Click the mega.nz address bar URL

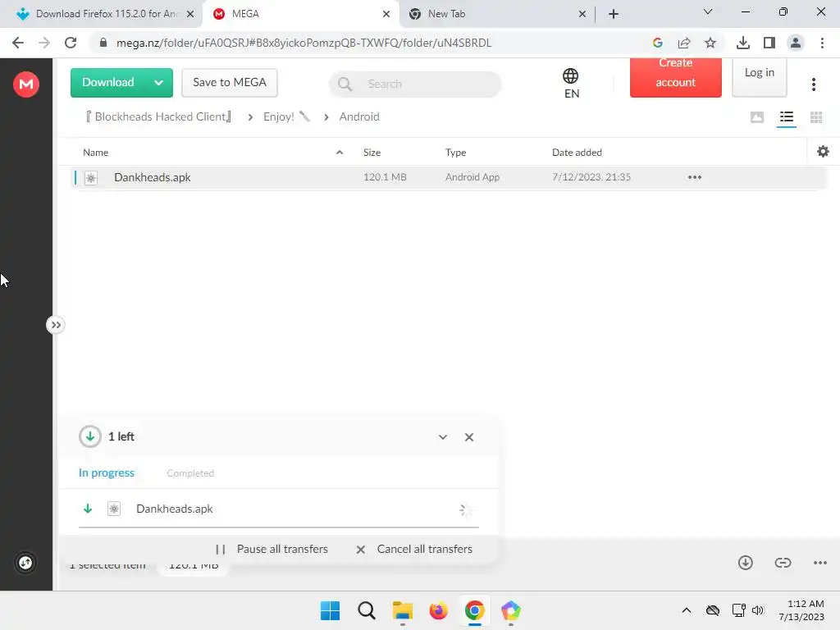(x=304, y=43)
